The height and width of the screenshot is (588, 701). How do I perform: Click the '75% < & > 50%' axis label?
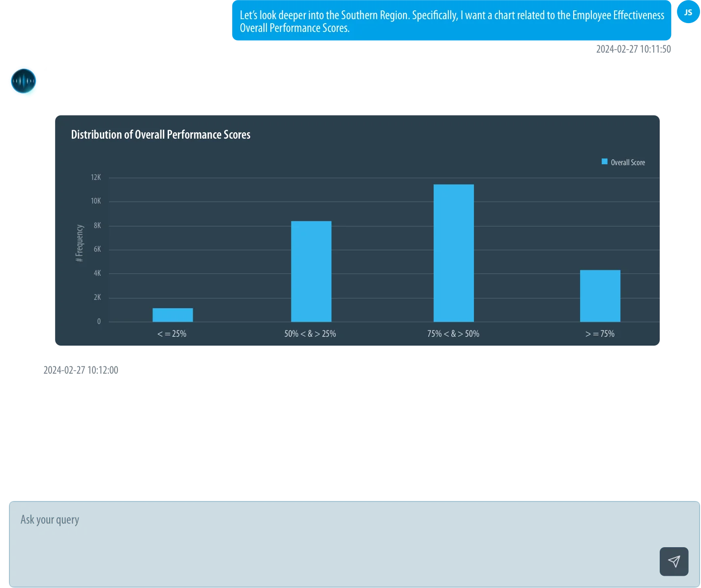click(453, 334)
